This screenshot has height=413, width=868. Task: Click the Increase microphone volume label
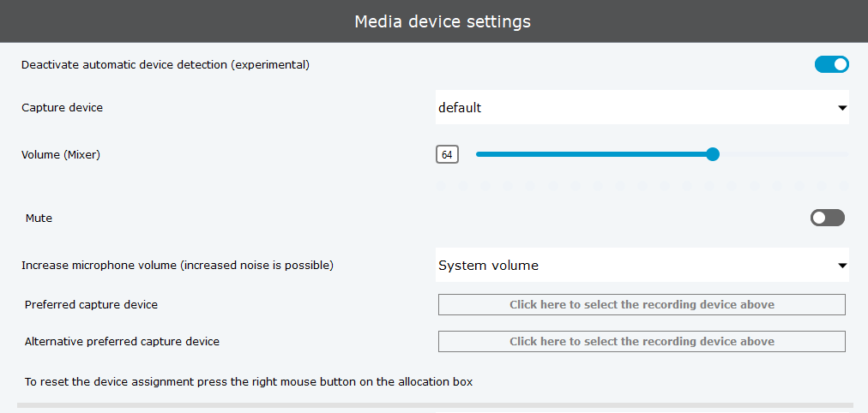177,266
